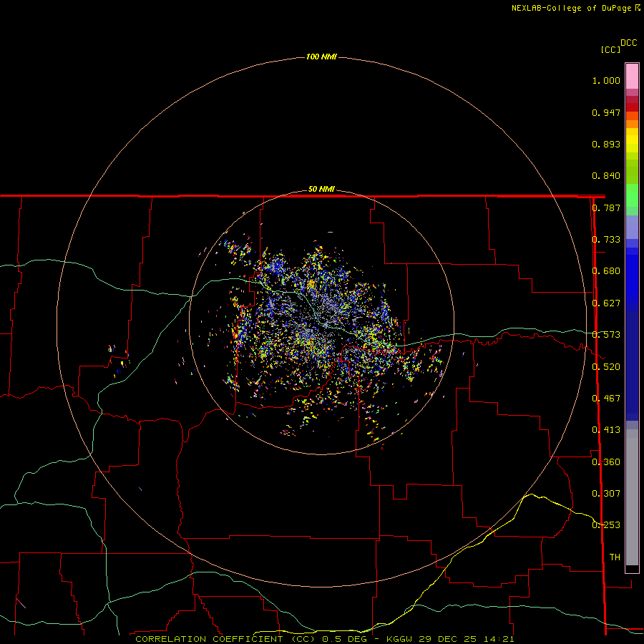Click the 0.840 scale value
This screenshot has height=644, width=644.
click(606, 176)
